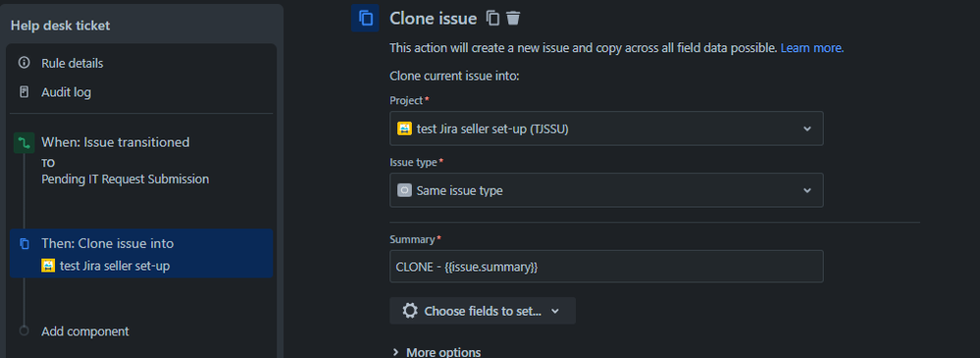The image size is (980, 358).
Task: Open Choose fields to set menu
Action: [x=482, y=311]
